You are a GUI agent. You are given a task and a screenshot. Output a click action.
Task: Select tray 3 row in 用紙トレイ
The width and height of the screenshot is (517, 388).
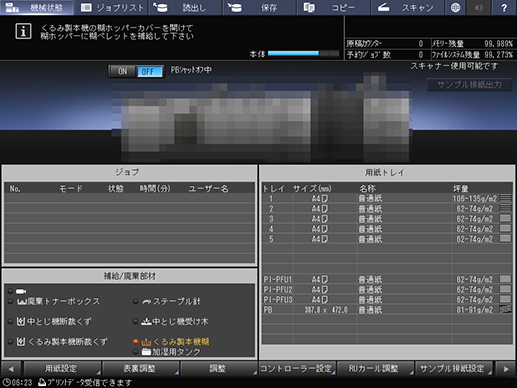pyautogui.click(x=387, y=219)
